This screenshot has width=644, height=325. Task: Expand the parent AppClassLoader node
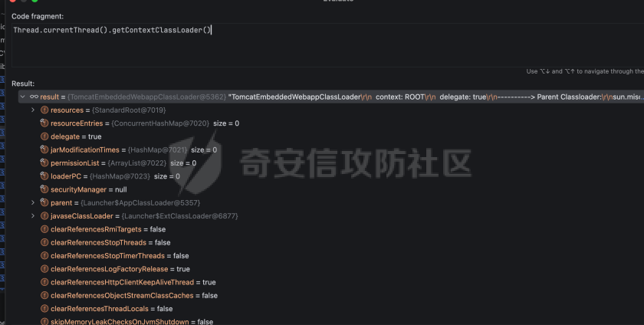[33, 202]
